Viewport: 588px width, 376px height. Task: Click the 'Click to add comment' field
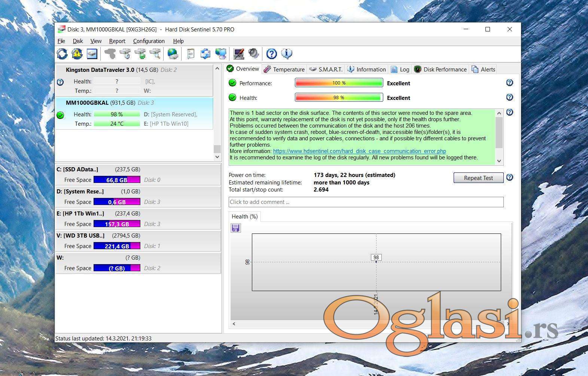tap(366, 202)
